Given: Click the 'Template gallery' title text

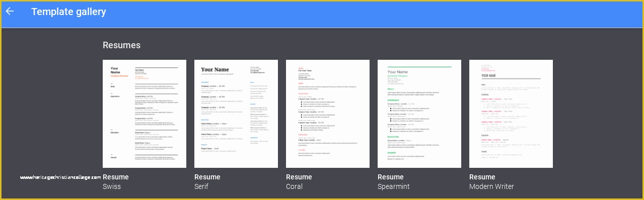Looking at the screenshot, I should point(68,12).
